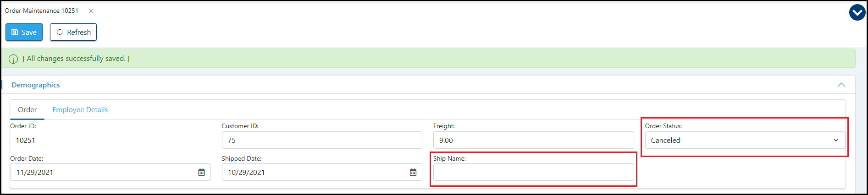Click the Order Date text field

tap(103, 172)
